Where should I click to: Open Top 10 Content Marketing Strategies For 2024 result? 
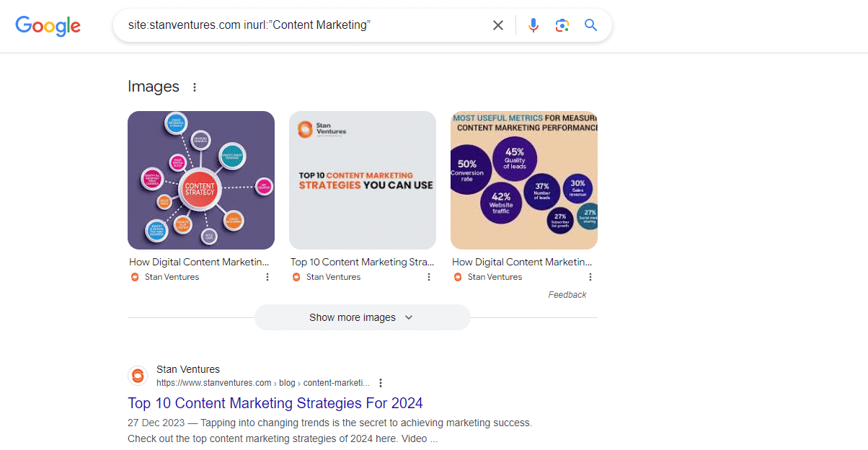(x=275, y=403)
